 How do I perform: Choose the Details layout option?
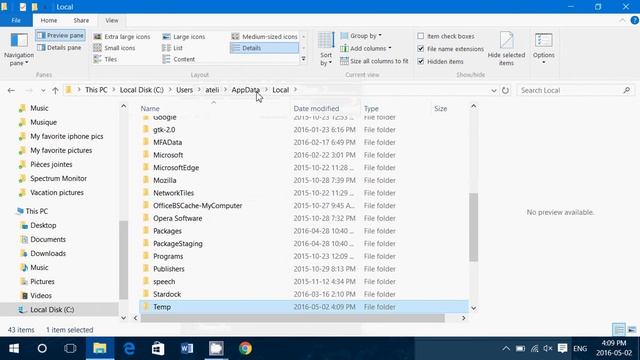point(264,48)
